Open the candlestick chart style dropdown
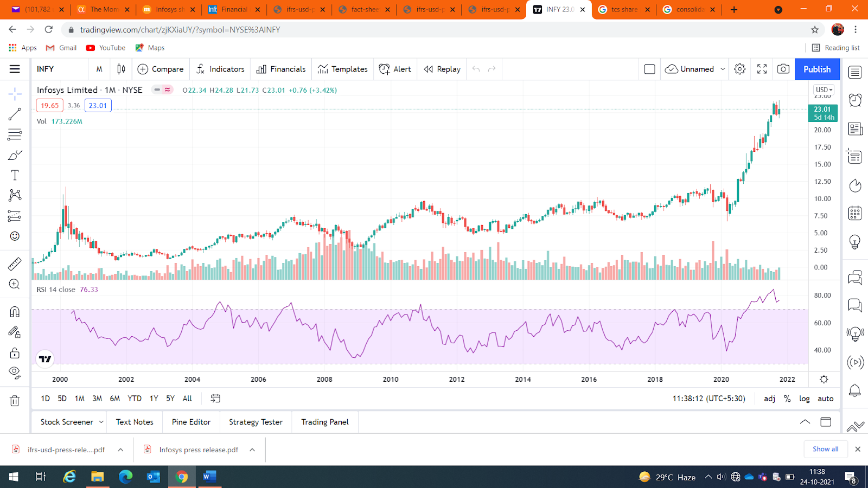This screenshot has height=488, width=868. coord(121,69)
